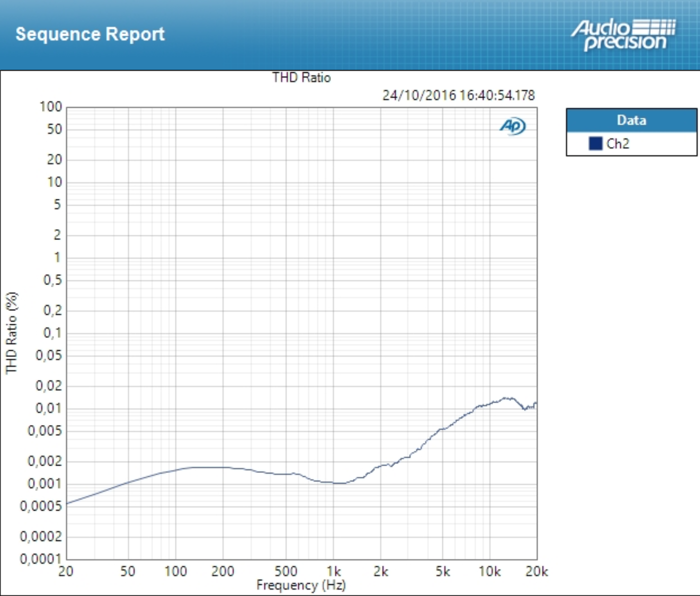Click the THD Ratio graph title
The height and width of the screenshot is (596, 700).
301,78
